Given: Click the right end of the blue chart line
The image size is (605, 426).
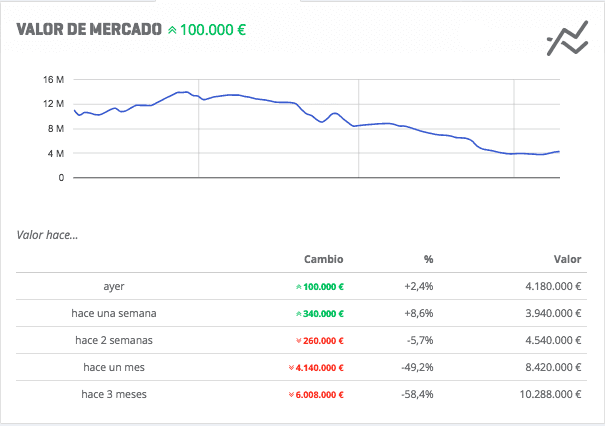Looking at the screenshot, I should coord(558,152).
